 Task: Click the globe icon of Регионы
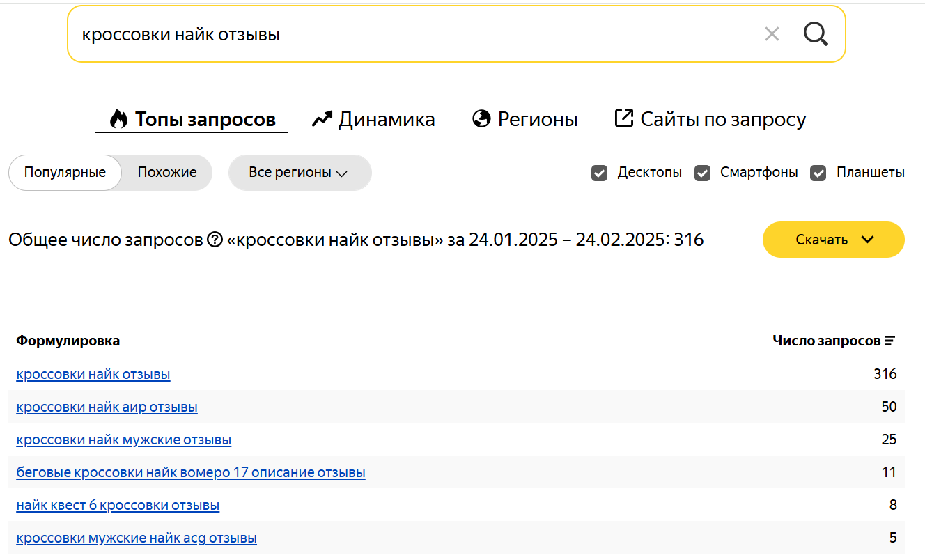(x=481, y=119)
